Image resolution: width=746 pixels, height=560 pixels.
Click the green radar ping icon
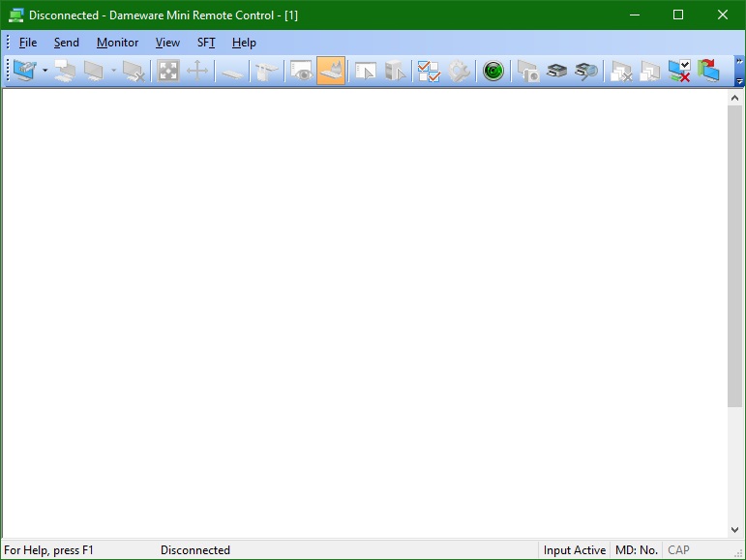click(x=493, y=71)
